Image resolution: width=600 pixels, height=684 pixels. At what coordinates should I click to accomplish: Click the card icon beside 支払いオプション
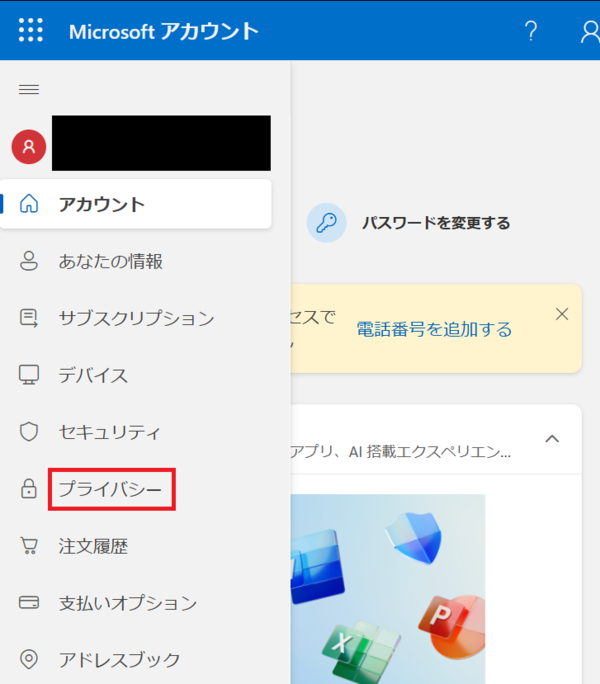point(29,602)
